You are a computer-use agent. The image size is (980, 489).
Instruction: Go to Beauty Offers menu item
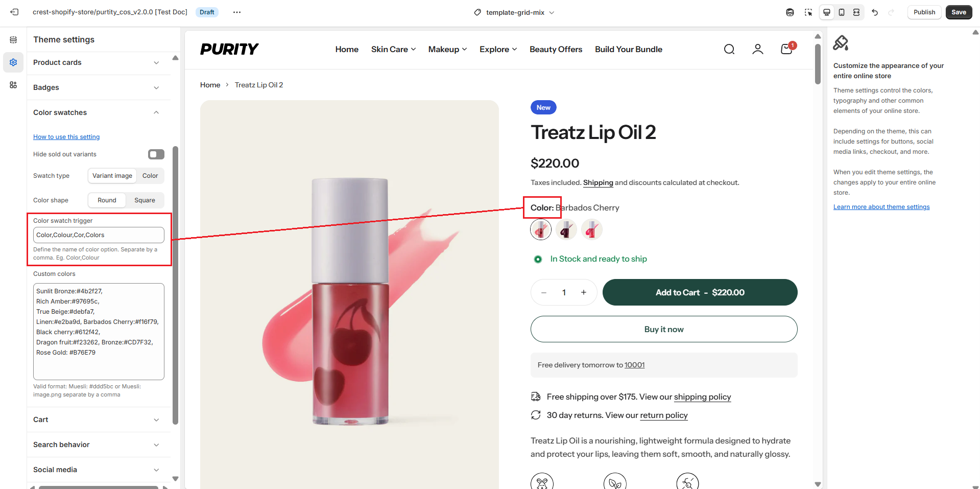tap(556, 49)
